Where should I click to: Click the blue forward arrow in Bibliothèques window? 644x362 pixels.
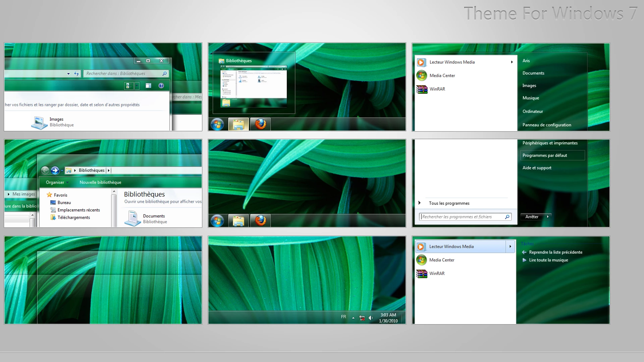[x=55, y=170]
